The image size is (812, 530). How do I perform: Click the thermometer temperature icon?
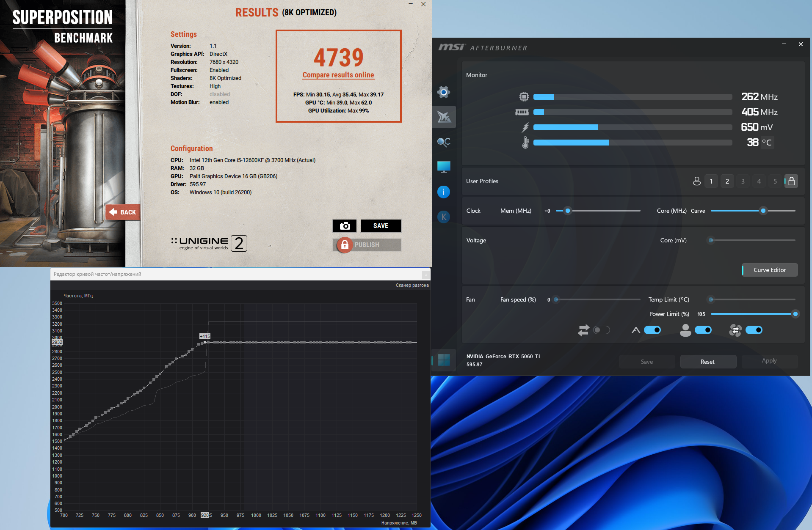(525, 143)
